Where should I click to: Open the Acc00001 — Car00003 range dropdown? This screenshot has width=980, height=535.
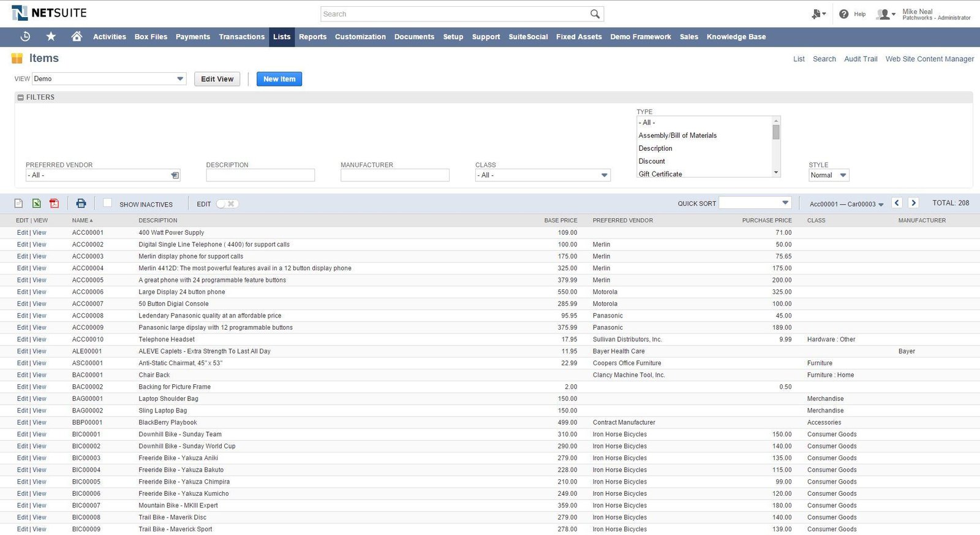pyautogui.click(x=846, y=204)
